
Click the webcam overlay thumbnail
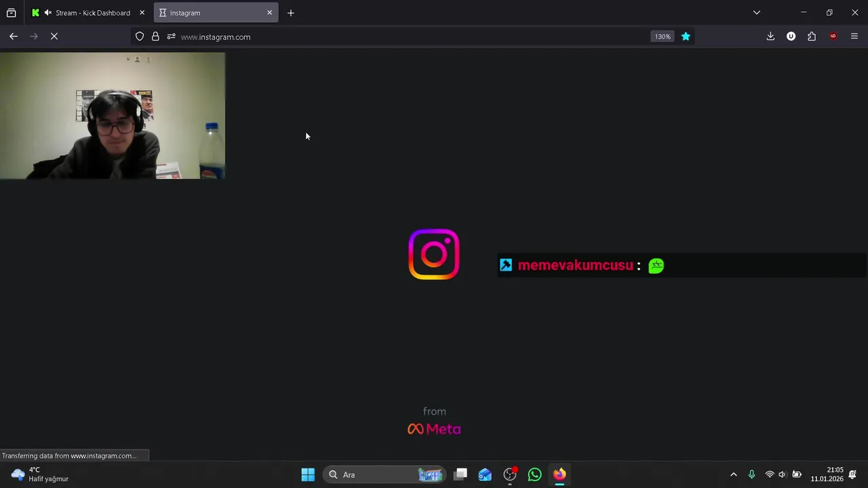click(113, 116)
